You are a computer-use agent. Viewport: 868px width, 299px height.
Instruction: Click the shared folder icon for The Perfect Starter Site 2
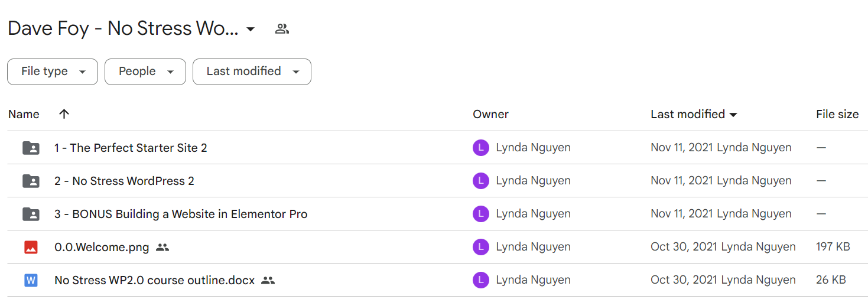point(31,148)
